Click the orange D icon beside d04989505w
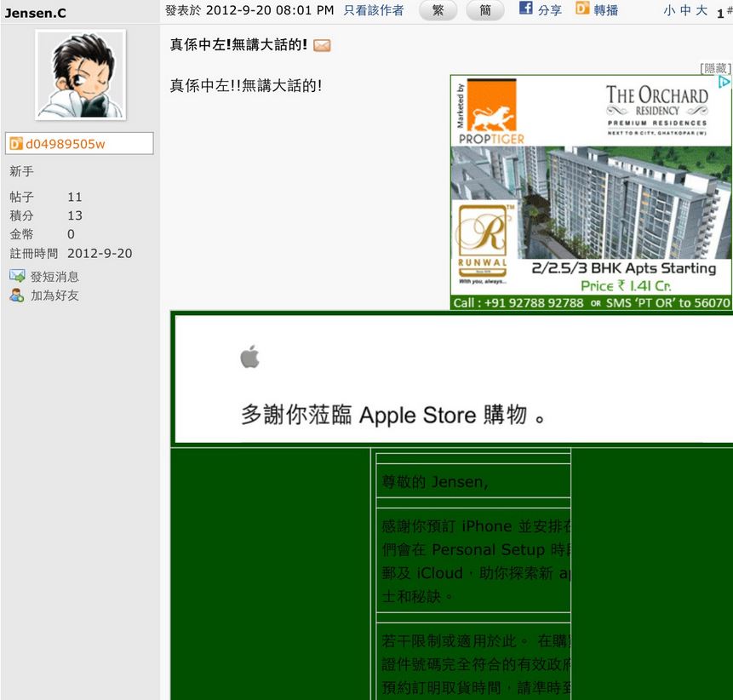The image size is (733, 700). tap(15, 144)
